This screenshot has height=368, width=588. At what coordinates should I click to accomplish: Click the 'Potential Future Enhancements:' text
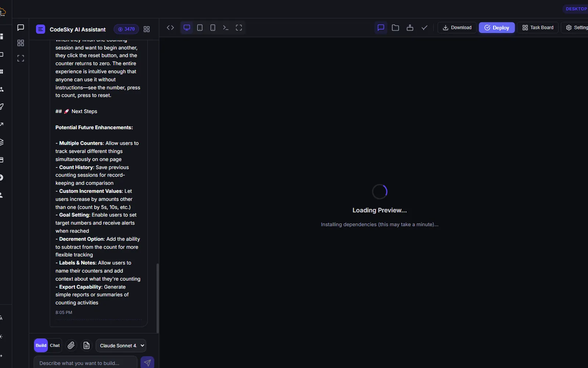(94, 127)
